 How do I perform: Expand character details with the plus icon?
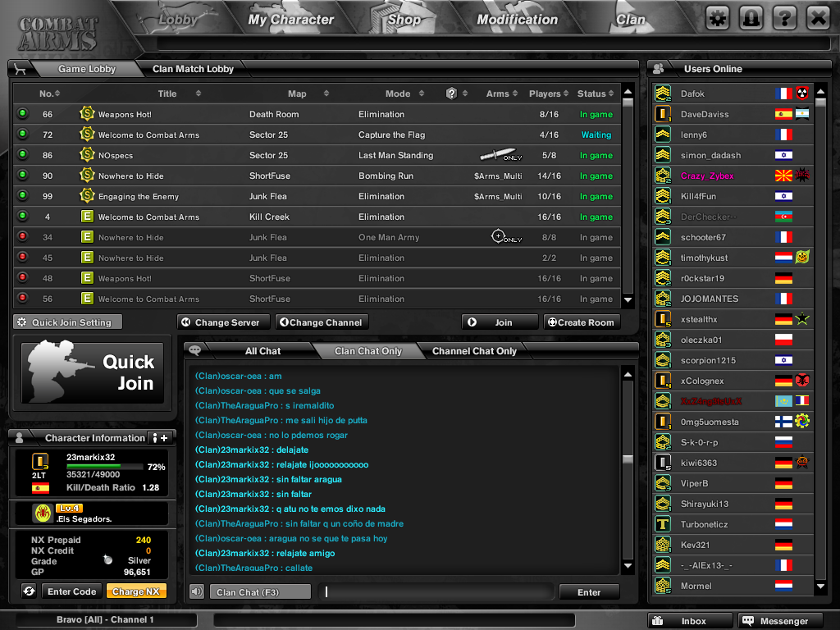[x=159, y=438]
